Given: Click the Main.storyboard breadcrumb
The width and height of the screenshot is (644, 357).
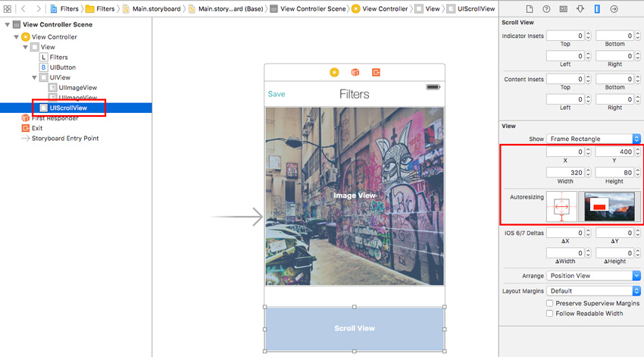Looking at the screenshot, I should pos(151,8).
